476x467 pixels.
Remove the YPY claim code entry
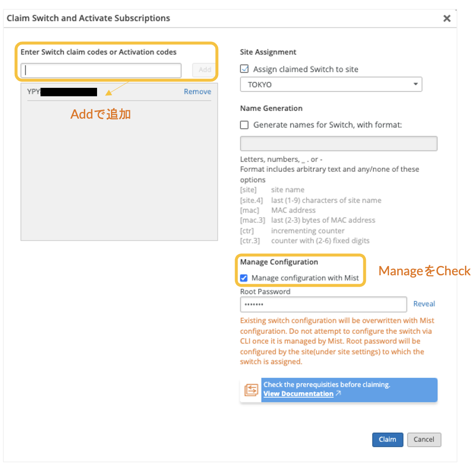(197, 92)
